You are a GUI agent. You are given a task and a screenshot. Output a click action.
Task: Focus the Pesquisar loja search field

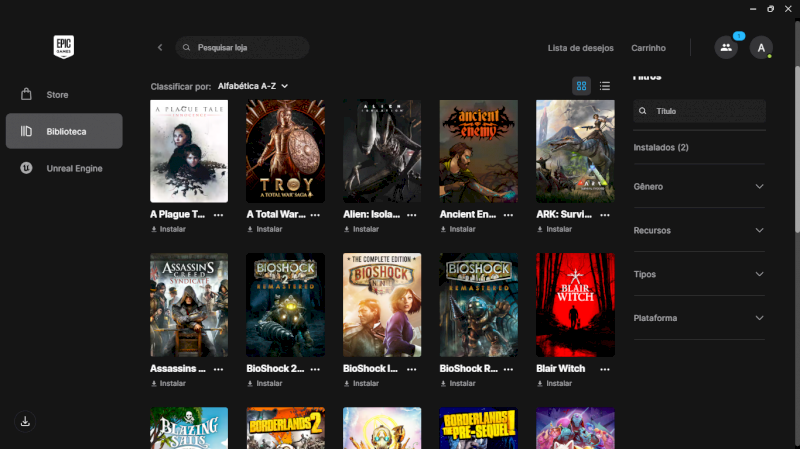point(242,47)
